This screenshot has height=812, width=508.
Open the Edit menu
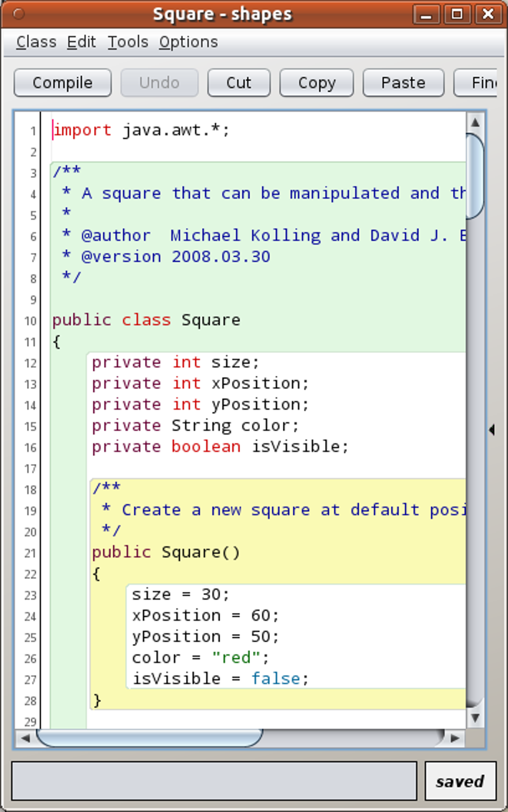click(81, 42)
